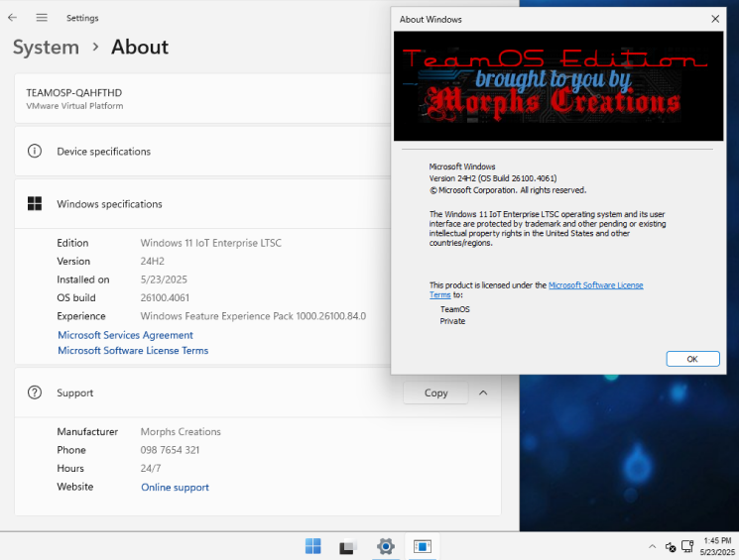Click the Version 24H2 OS Build line in dialog
The width and height of the screenshot is (739, 560).
coord(493,178)
